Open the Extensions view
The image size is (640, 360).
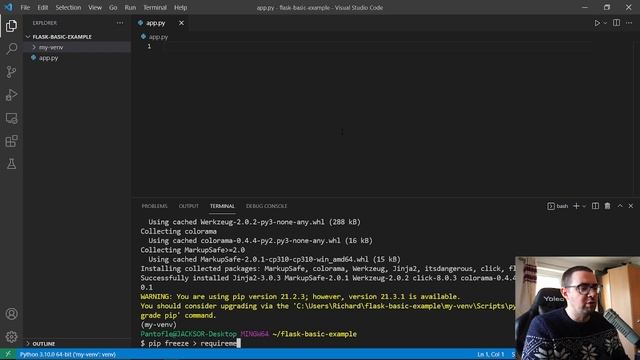[11, 141]
